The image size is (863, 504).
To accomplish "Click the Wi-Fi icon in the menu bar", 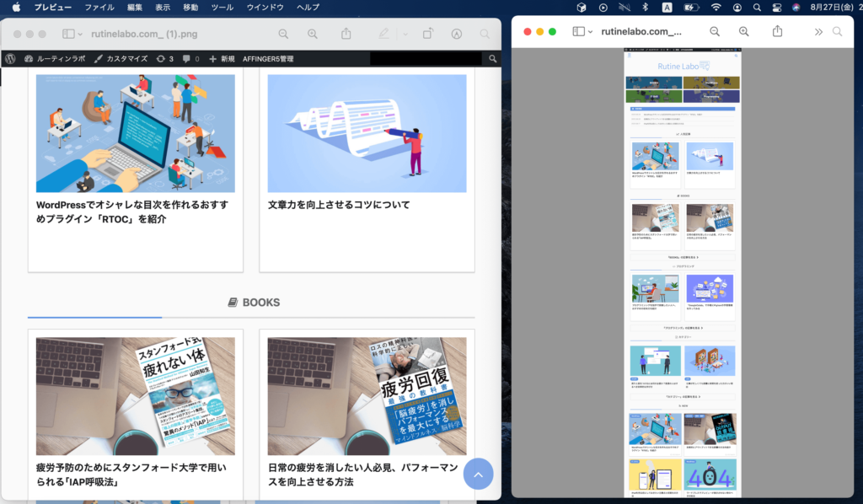I will click(x=716, y=7).
